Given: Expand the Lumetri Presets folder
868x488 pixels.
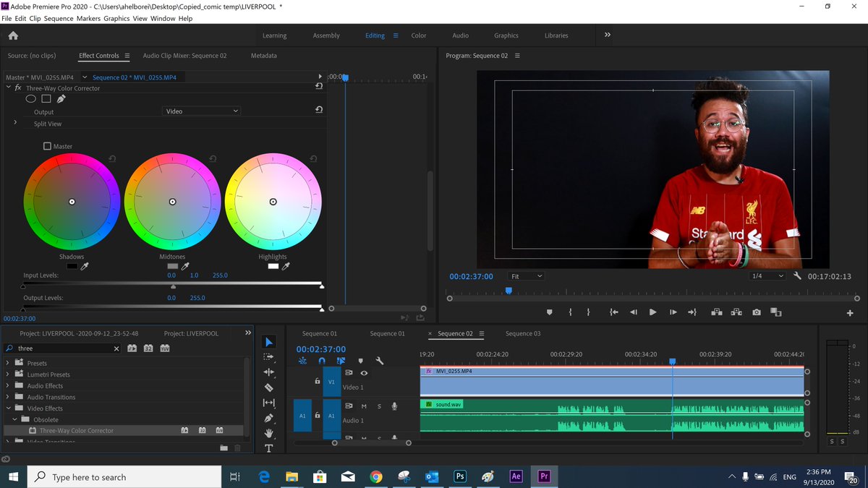Looking at the screenshot, I should (8, 374).
